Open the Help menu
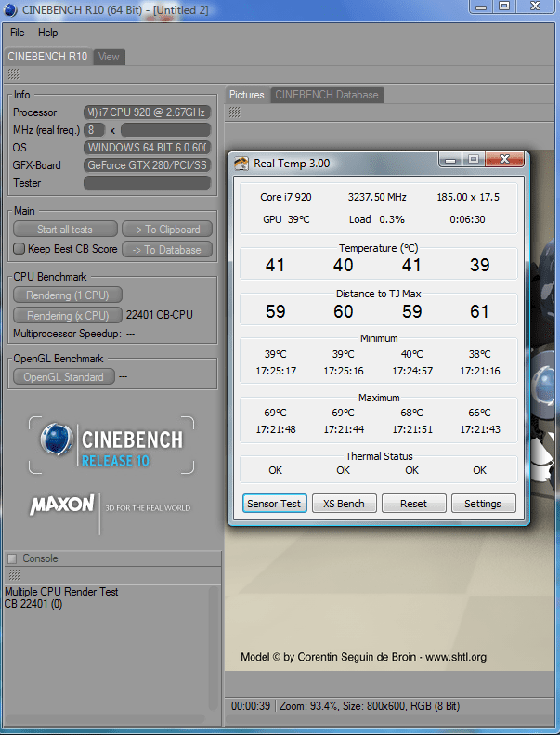The height and width of the screenshot is (735, 560). [47, 33]
